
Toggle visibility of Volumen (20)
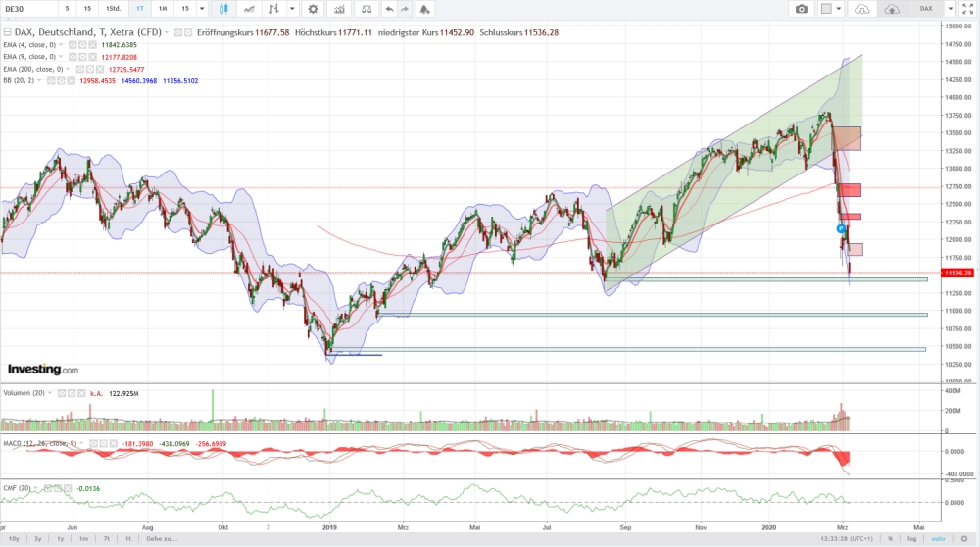[62, 393]
